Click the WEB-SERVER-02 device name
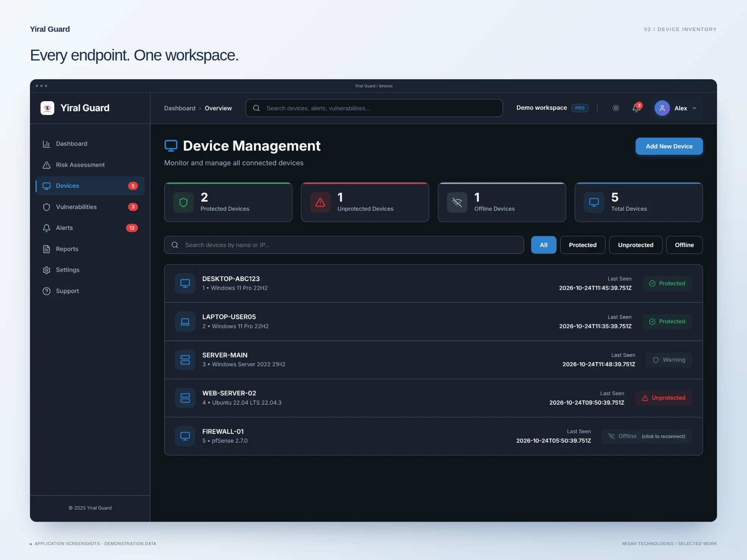747x560 pixels. coord(229,393)
